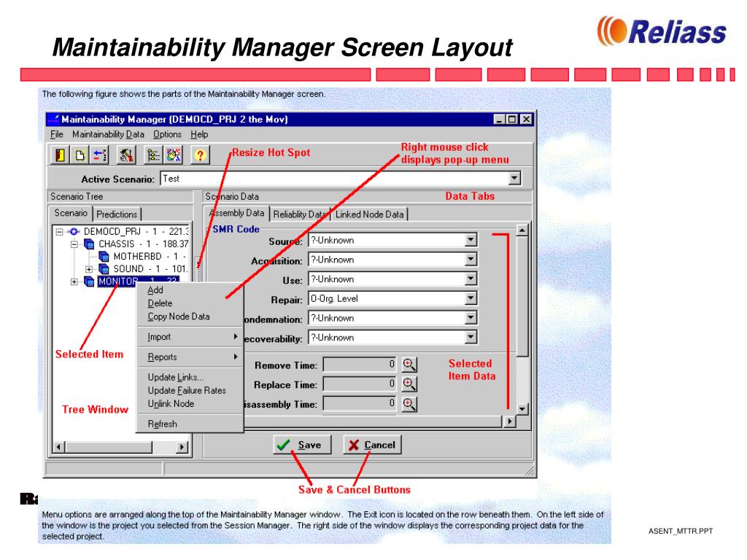
Task: Choose Unlink Node from the context menu
Action: [190, 404]
